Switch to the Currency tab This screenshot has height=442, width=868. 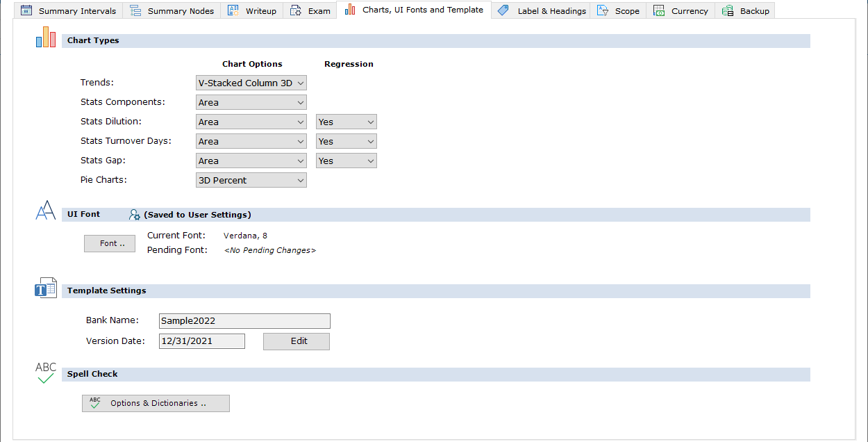[681, 11]
